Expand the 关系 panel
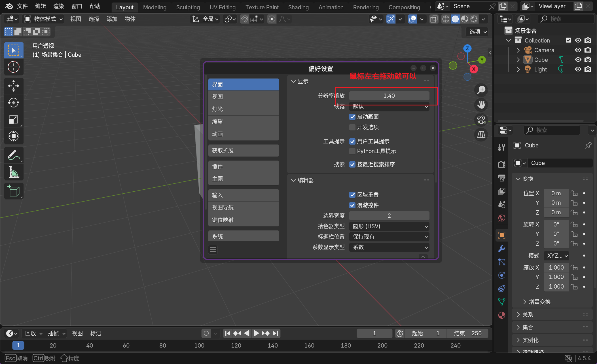Viewport: 597px width, 364px height. click(528, 315)
